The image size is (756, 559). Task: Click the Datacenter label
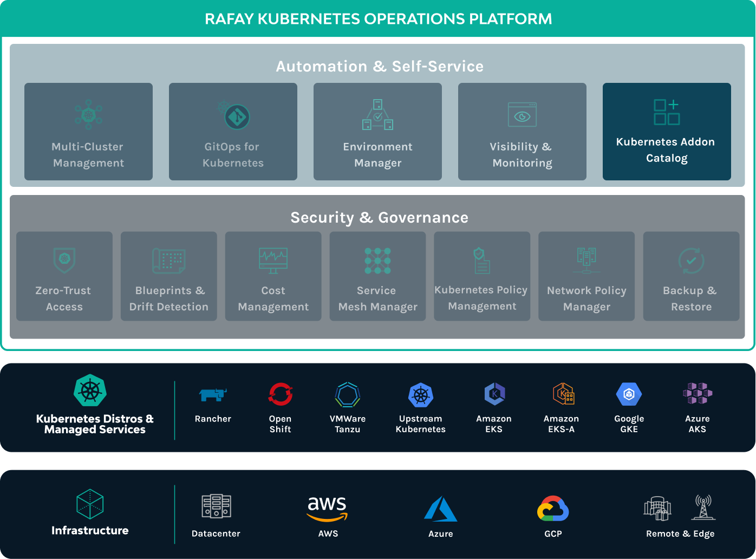click(x=216, y=534)
